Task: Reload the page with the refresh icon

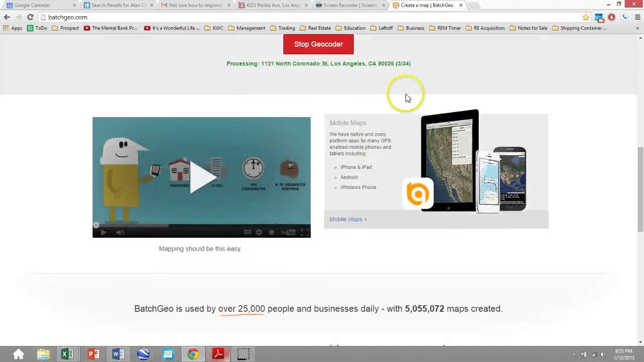Action: pos(30,17)
